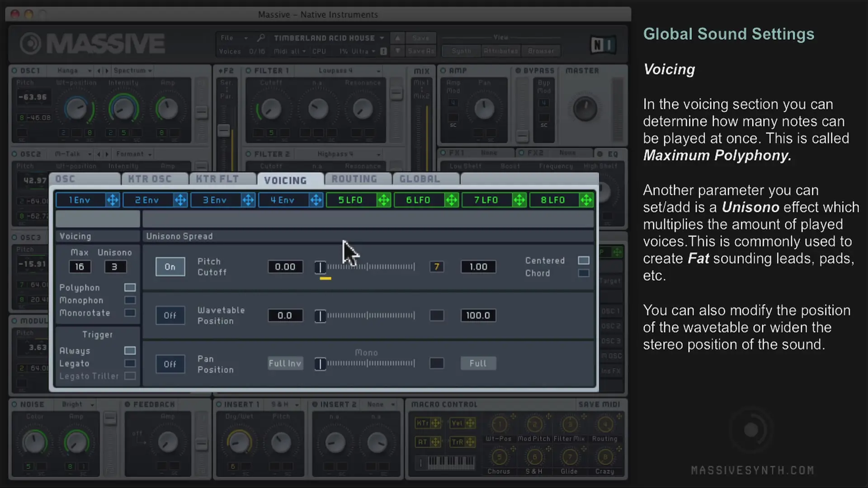This screenshot has height=488, width=868.
Task: Click the 8 LFO modulation crosshair icon
Action: tap(586, 200)
